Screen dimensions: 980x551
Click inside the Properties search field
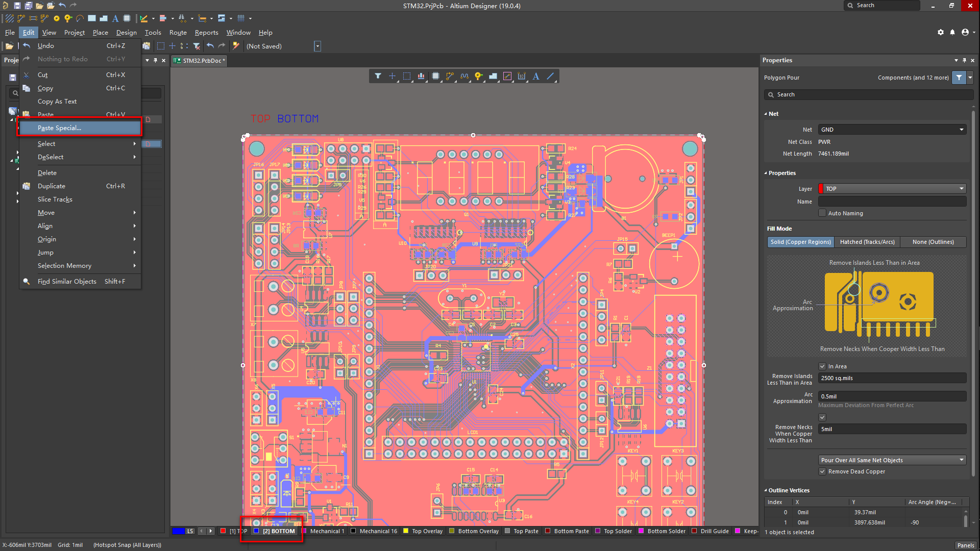pos(868,94)
